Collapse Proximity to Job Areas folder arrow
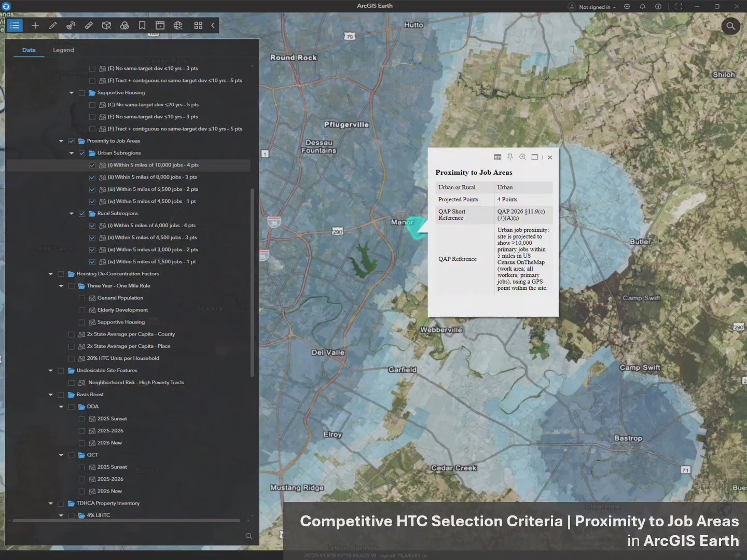The image size is (747, 560). point(61,141)
